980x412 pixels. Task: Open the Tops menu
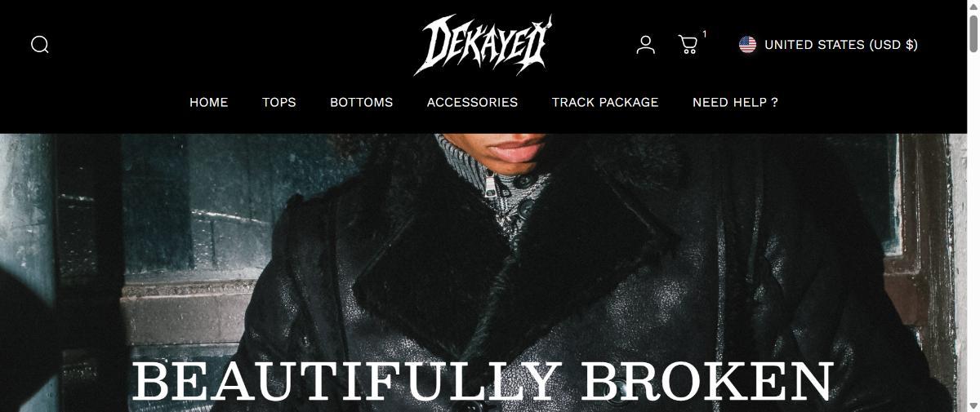point(279,102)
